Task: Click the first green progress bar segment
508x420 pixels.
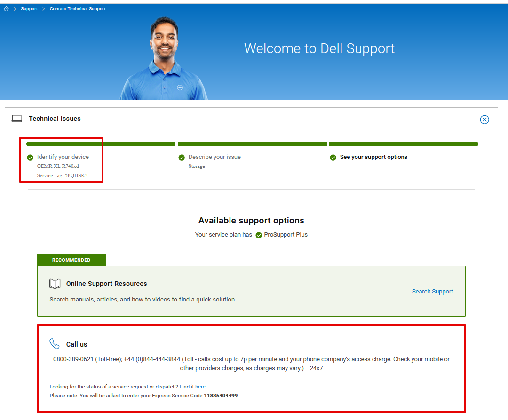Action: 101,144
